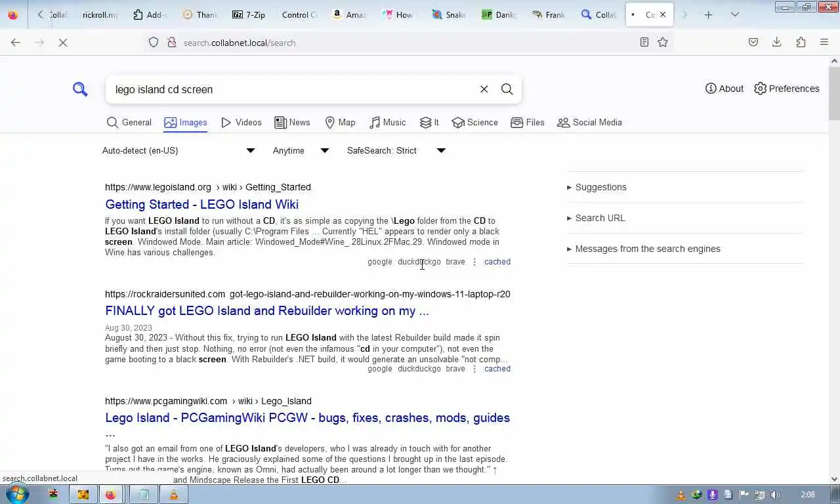Select the Images search tab

pos(186,122)
